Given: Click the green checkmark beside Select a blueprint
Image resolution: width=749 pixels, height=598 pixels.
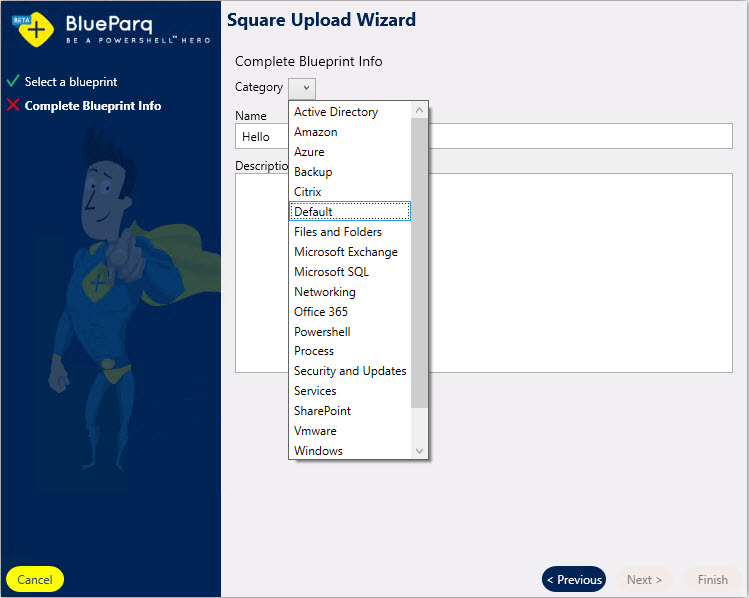Looking at the screenshot, I should 13,81.
